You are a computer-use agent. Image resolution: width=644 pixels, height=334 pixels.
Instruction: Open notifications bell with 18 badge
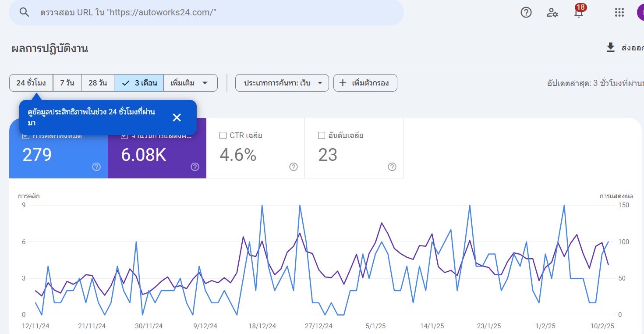coord(579,12)
